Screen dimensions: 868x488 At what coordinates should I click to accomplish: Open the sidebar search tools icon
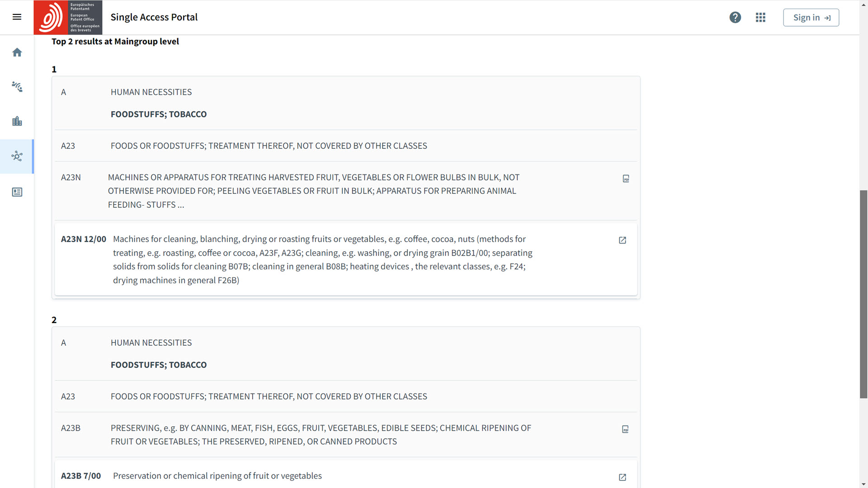(x=17, y=87)
